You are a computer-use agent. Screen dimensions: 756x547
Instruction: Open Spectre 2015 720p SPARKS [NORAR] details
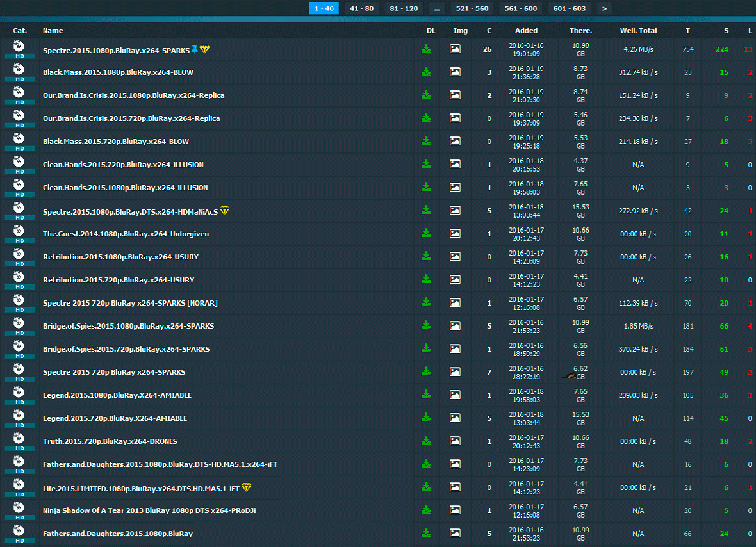point(130,303)
